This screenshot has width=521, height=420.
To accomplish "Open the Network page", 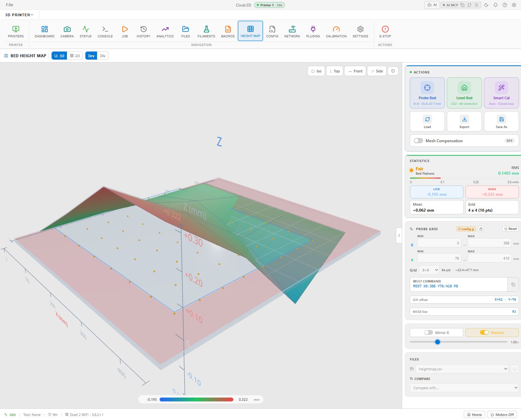I will pyautogui.click(x=292, y=32).
